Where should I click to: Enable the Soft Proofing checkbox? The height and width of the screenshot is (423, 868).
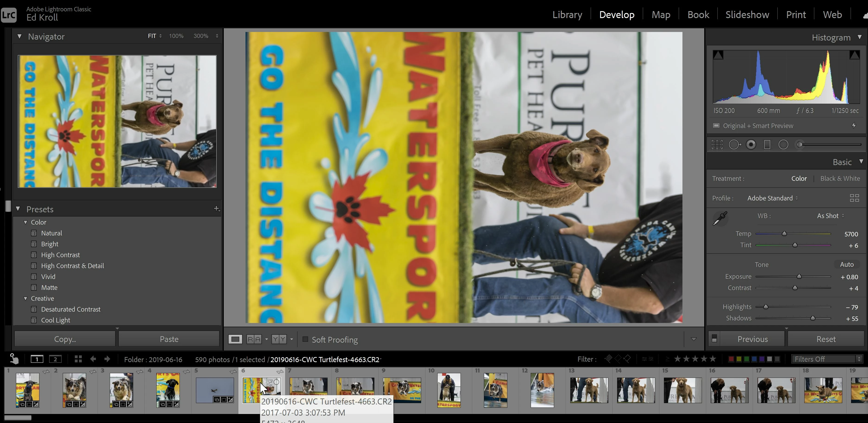[305, 339]
